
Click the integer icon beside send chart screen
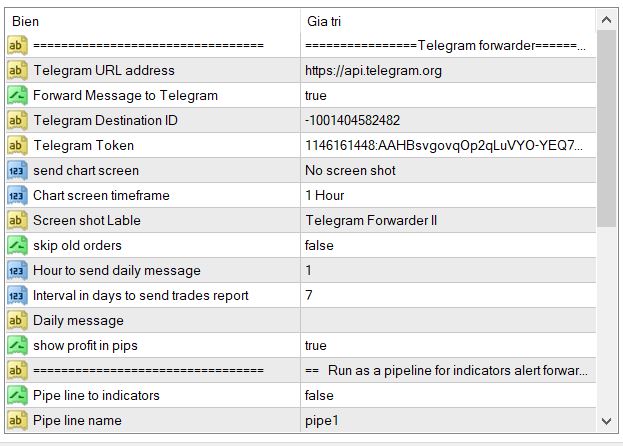[x=17, y=171]
